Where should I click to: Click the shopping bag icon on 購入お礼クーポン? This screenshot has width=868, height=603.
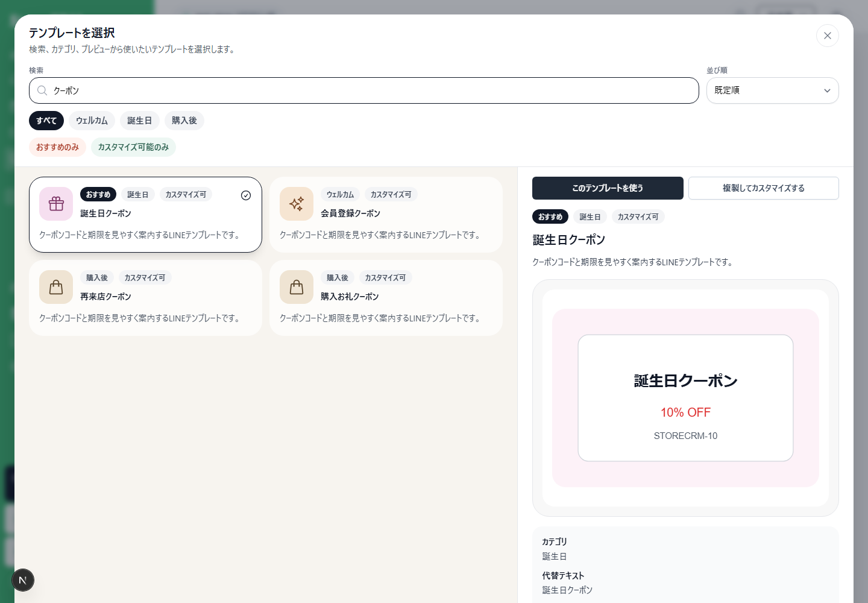click(297, 287)
